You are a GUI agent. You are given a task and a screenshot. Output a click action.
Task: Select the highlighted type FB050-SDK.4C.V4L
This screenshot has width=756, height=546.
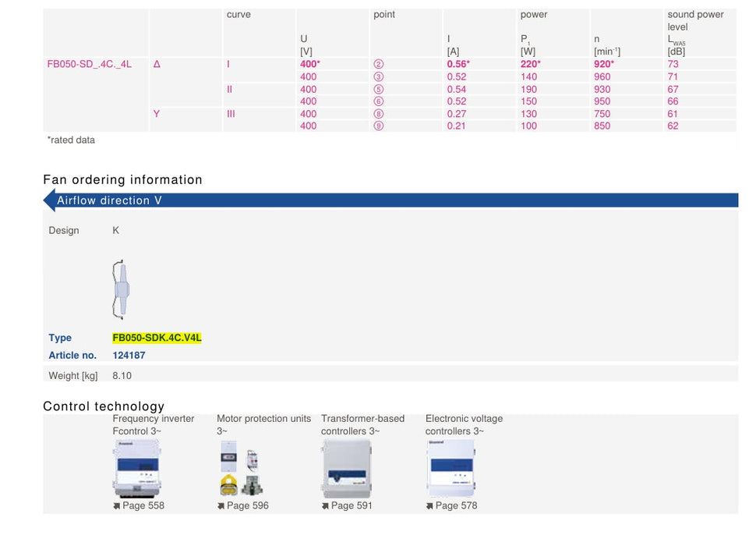pyautogui.click(x=157, y=338)
